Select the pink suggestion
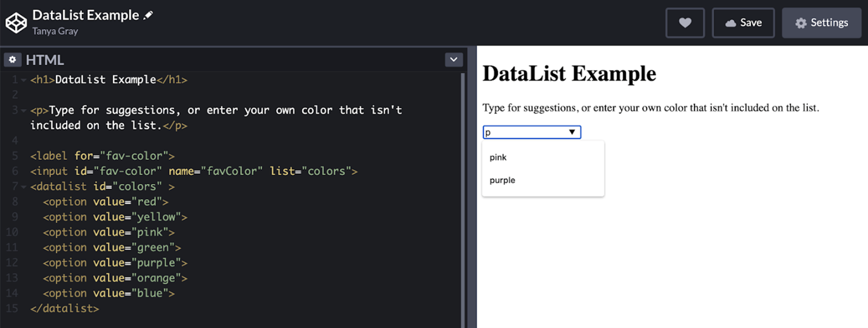 point(498,158)
